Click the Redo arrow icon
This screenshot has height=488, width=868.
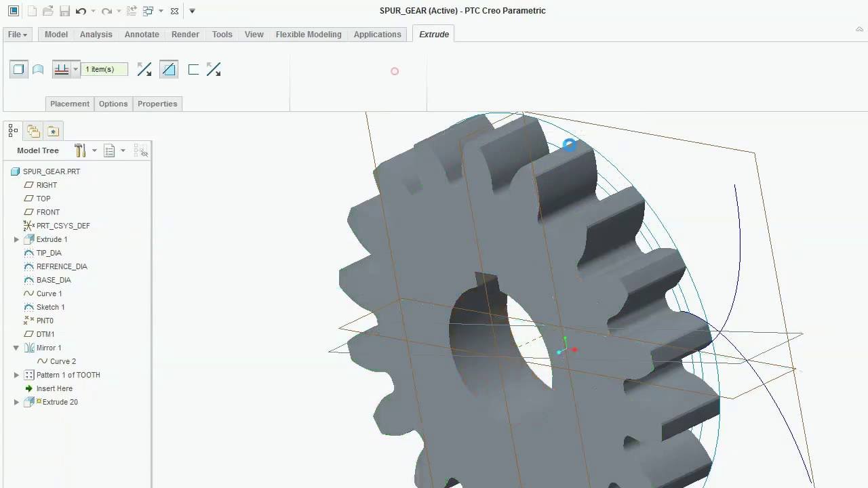click(x=106, y=11)
